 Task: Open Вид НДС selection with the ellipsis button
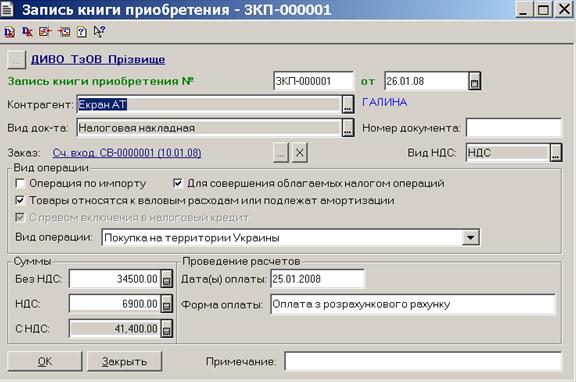coord(556,152)
